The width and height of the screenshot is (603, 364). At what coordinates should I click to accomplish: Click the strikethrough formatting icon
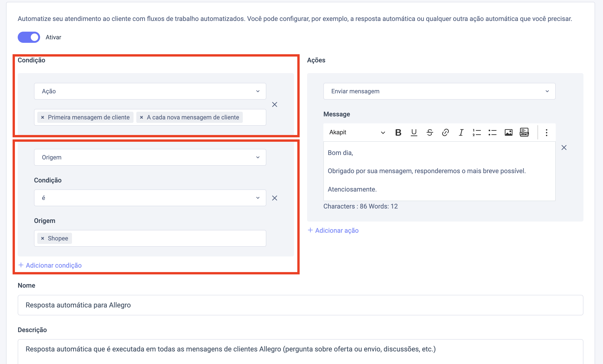[x=430, y=132]
